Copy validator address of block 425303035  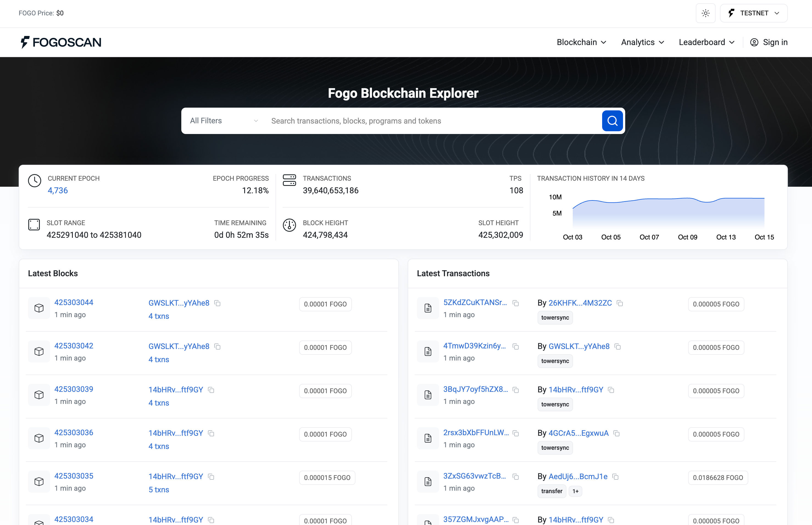tap(211, 477)
